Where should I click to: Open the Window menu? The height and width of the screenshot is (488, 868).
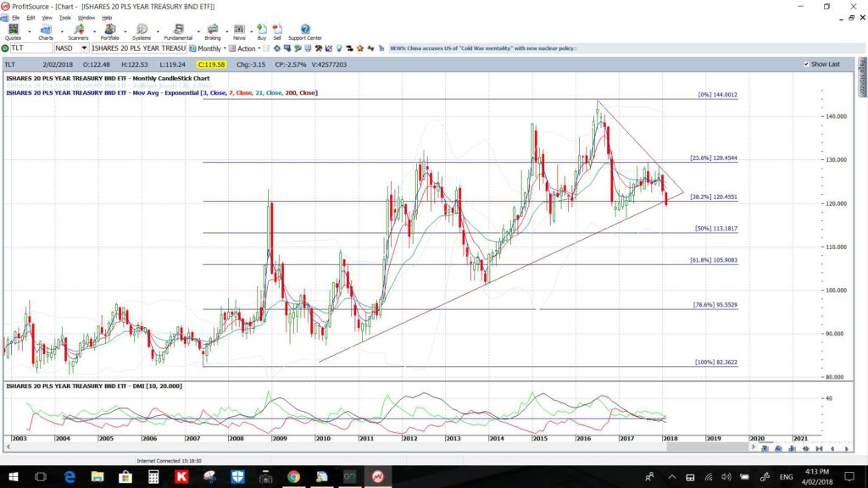86,18
